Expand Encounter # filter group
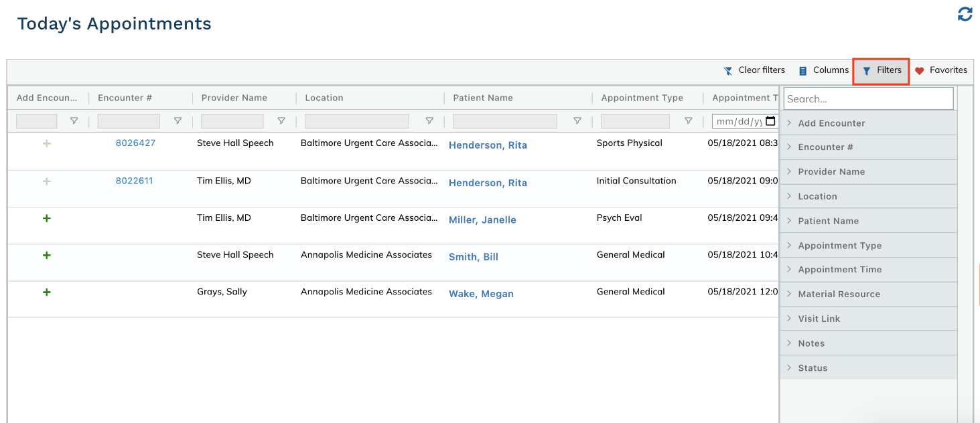This screenshot has height=423, width=980. (x=790, y=147)
